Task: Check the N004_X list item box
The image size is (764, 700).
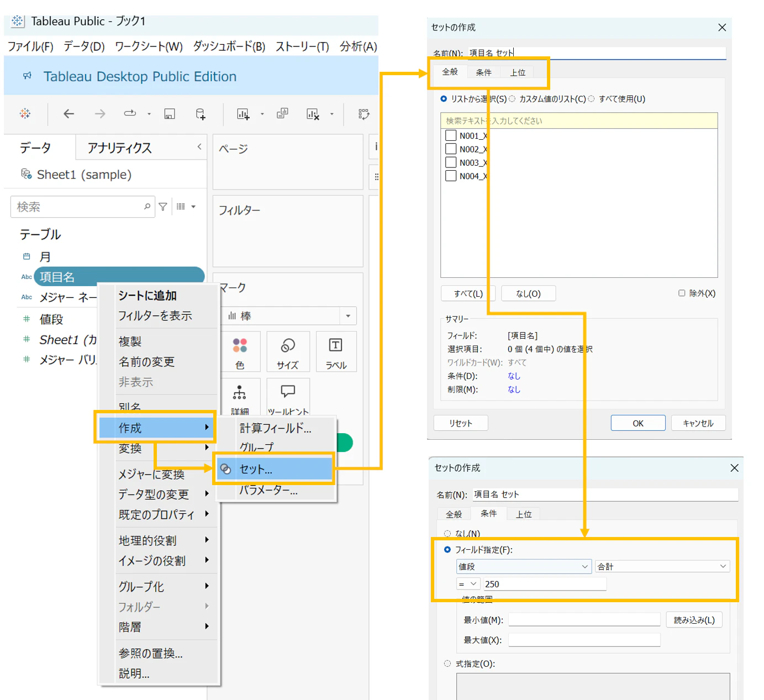Action: coord(451,176)
